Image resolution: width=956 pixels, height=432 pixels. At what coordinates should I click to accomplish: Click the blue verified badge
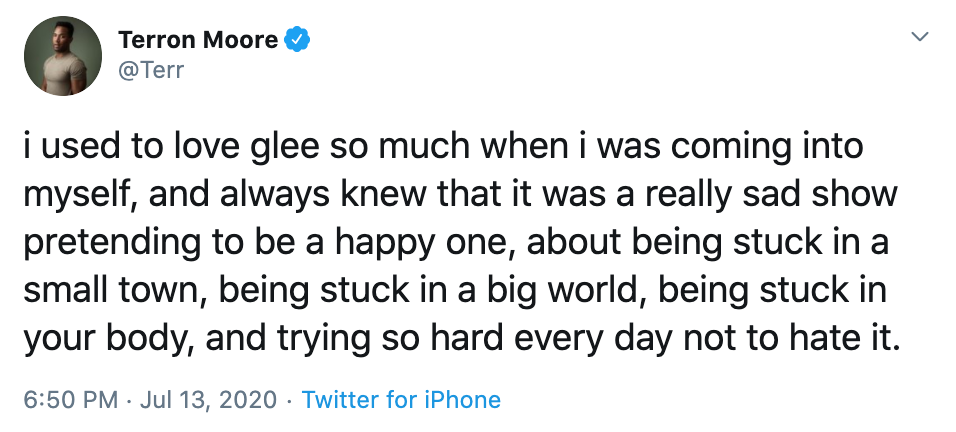pos(298,40)
